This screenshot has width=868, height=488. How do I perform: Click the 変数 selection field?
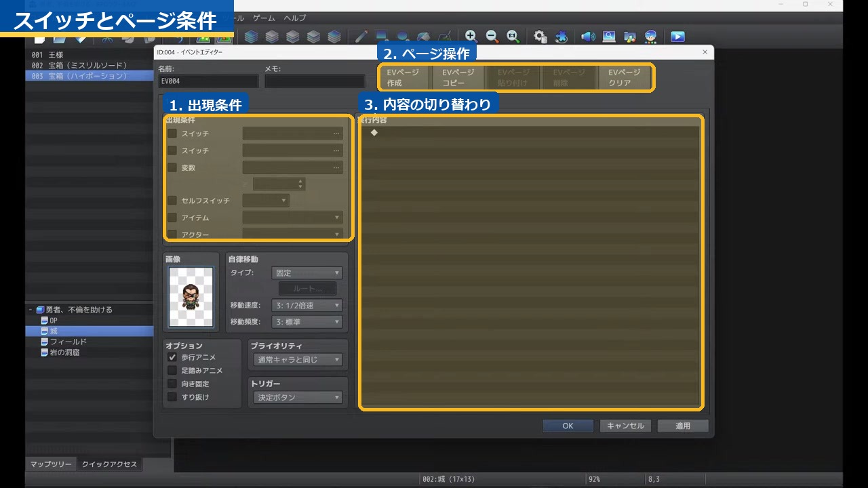tap(293, 167)
